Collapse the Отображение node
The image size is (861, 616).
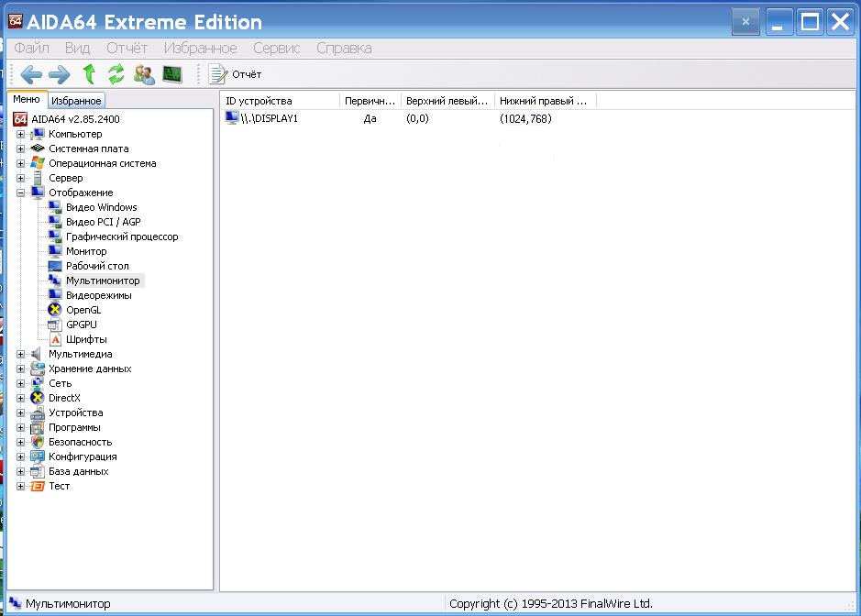click(20, 192)
